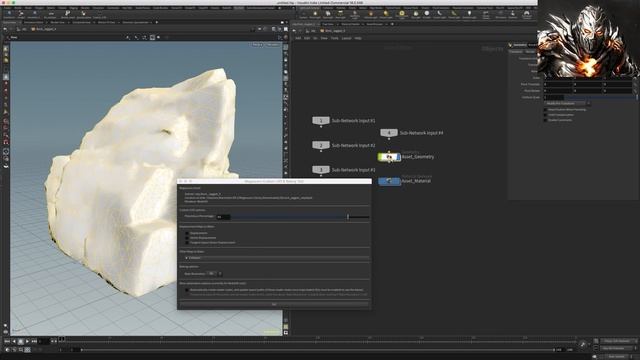Add a new pane tab beside Asset Browser

click(392, 24)
